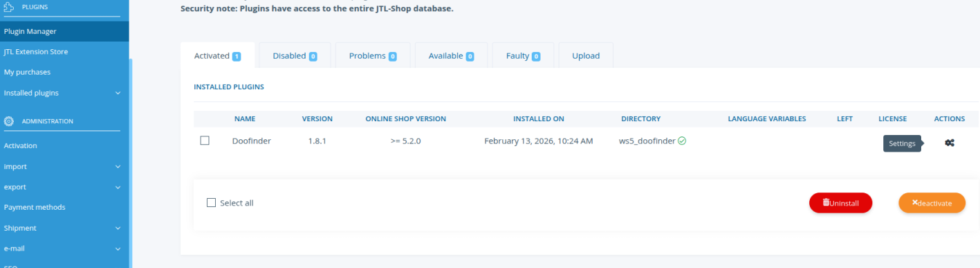The width and height of the screenshot is (980, 268).
Task: Open the Upload tab
Action: (x=586, y=55)
